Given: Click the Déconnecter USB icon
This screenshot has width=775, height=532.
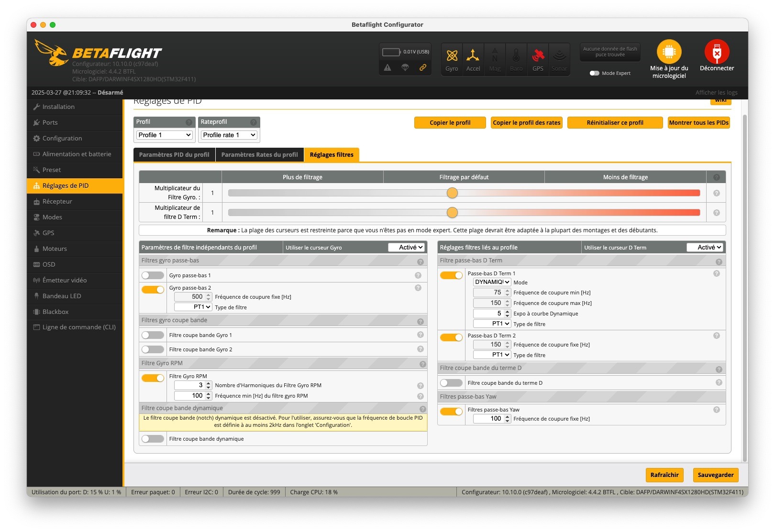Looking at the screenshot, I should [717, 52].
